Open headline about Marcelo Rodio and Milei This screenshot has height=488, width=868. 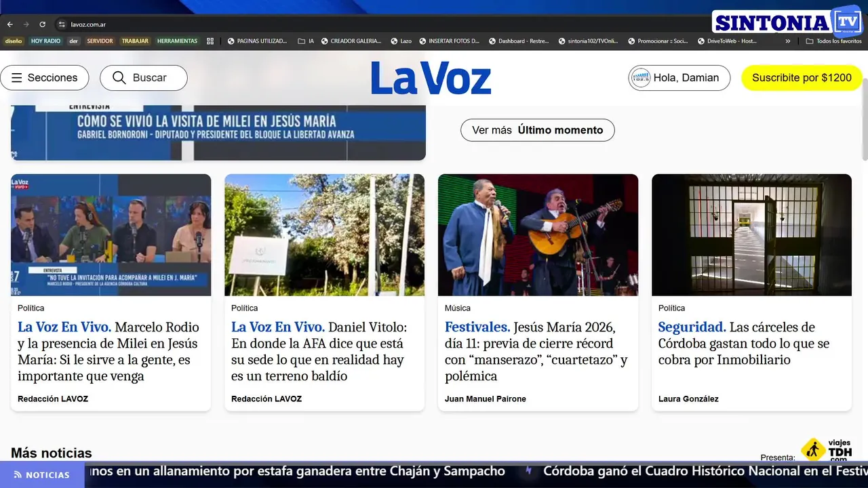(108, 352)
